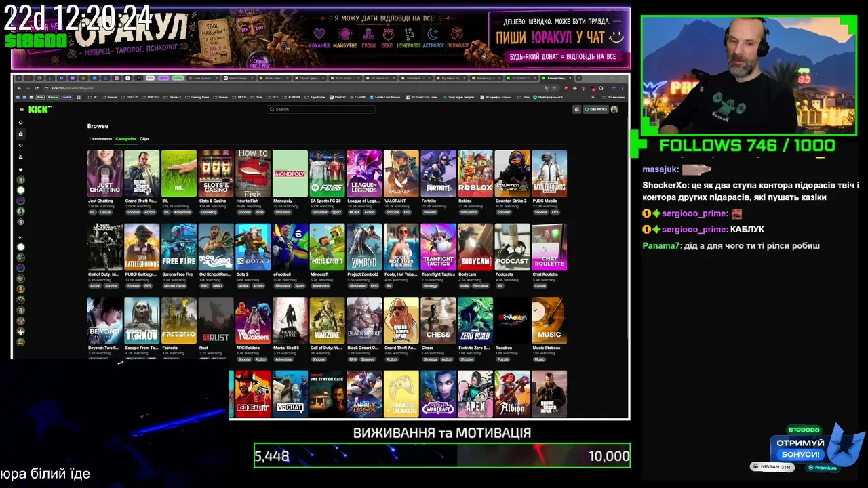Open the Gas Station Case thumbnail
Image resolution: width=868 pixels, height=488 pixels.
(x=327, y=394)
